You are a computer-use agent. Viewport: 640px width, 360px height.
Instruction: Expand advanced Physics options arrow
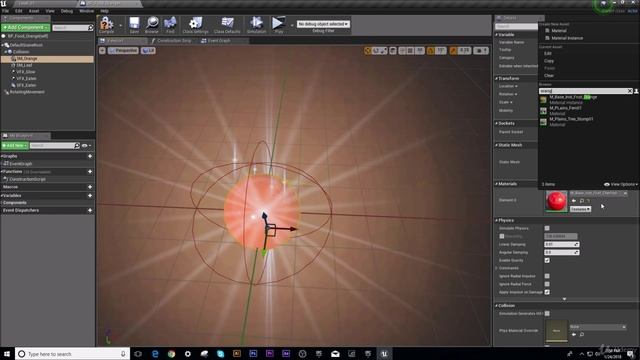click(x=564, y=299)
